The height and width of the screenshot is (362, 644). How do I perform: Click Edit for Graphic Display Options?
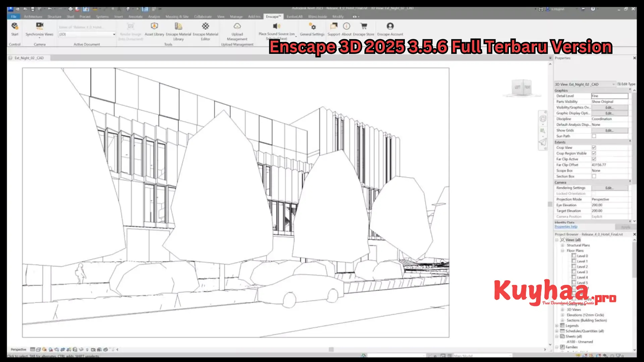(609, 113)
